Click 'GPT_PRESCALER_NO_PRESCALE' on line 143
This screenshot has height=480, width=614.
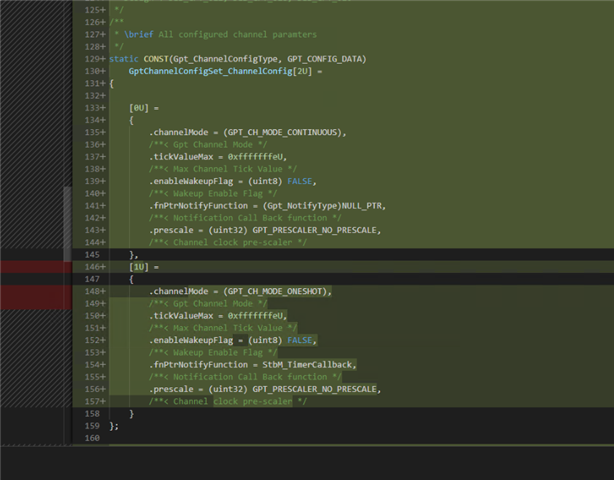coord(314,230)
